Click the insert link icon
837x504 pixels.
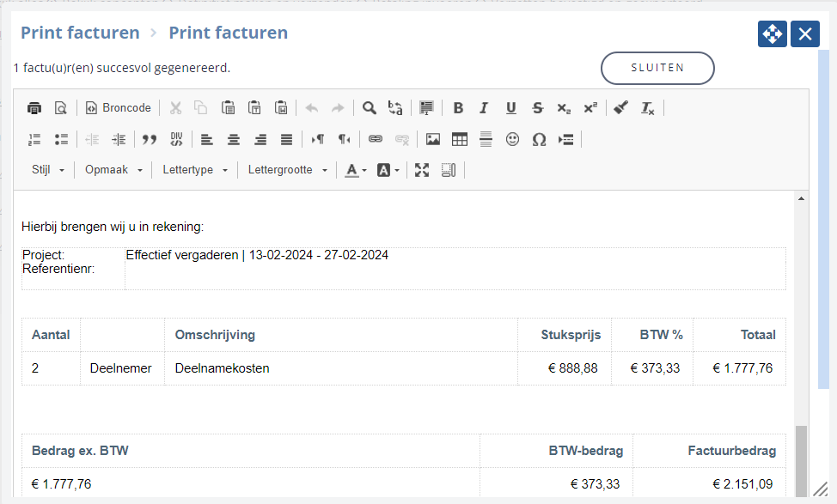[376, 140]
